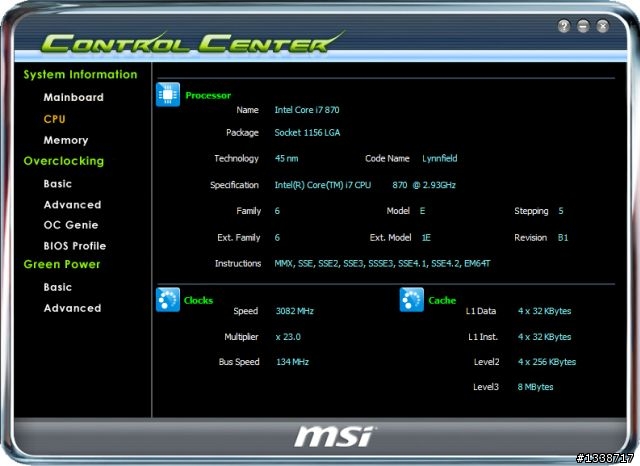The image size is (640, 466).
Task: Click the Lynnfield code name value
Action: click(x=440, y=158)
